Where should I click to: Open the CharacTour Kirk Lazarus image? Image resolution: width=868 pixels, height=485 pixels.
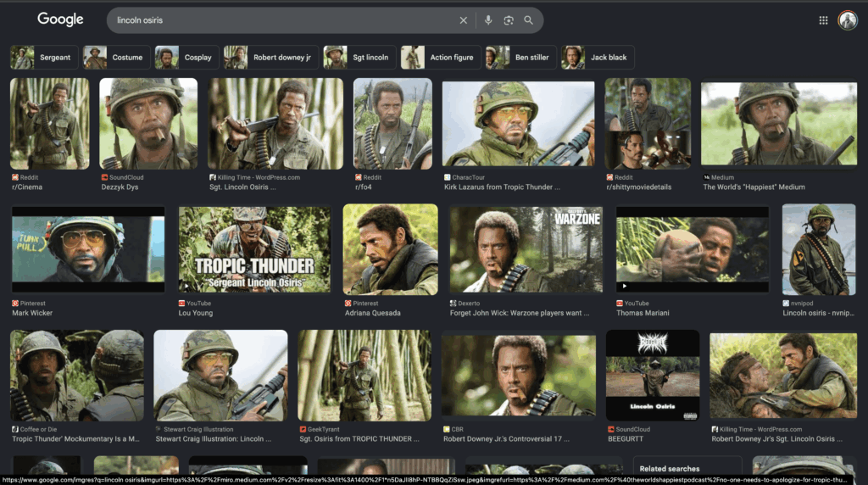[x=518, y=124]
